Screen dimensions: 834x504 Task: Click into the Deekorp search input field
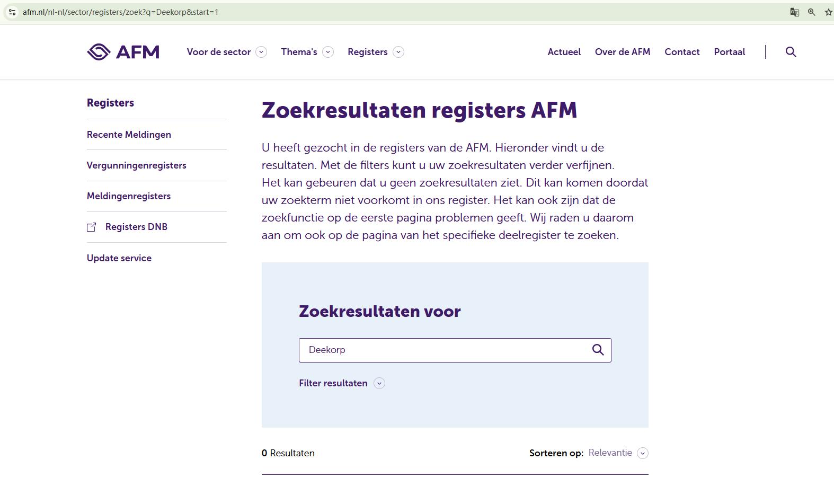point(445,350)
